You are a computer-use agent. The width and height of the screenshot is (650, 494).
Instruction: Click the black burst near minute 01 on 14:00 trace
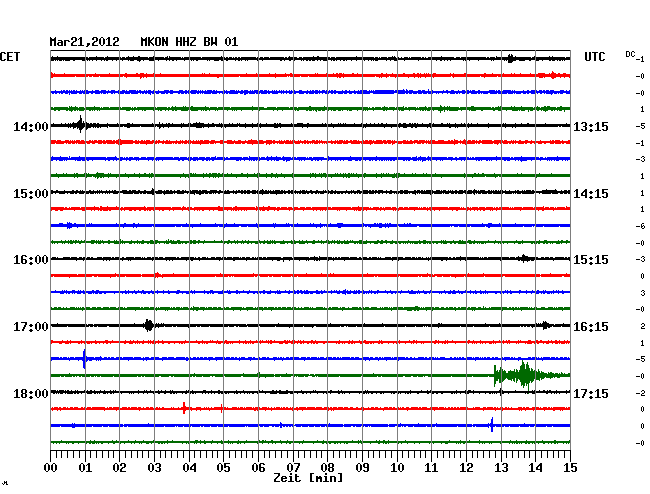(x=80, y=124)
